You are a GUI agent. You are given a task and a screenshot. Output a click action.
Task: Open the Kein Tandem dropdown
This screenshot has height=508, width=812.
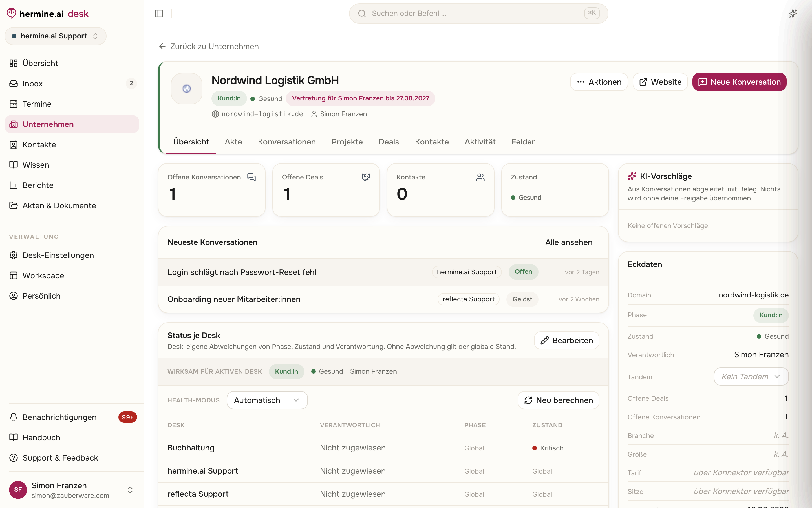tap(751, 377)
